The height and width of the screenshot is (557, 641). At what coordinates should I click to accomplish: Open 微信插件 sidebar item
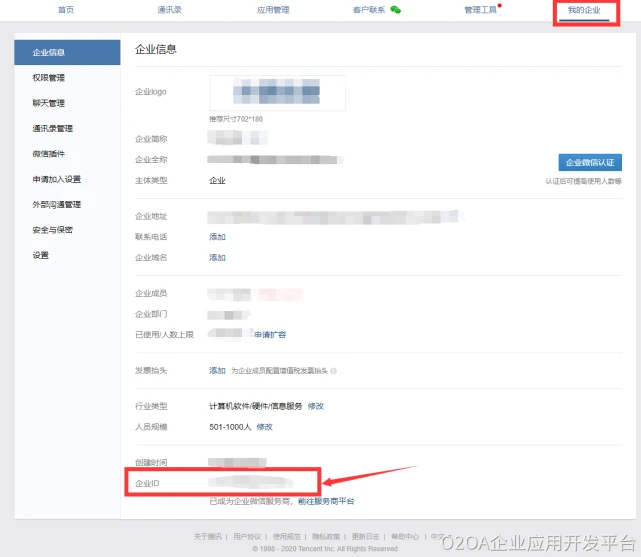pyautogui.click(x=49, y=154)
